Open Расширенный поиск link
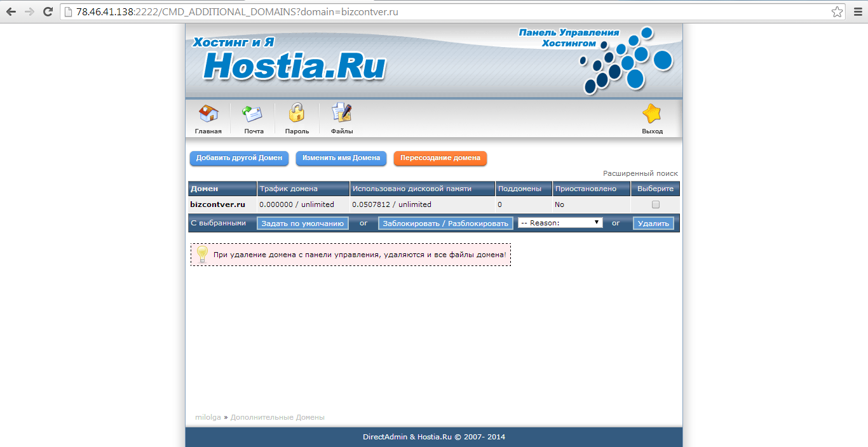868x447 pixels. (641, 173)
